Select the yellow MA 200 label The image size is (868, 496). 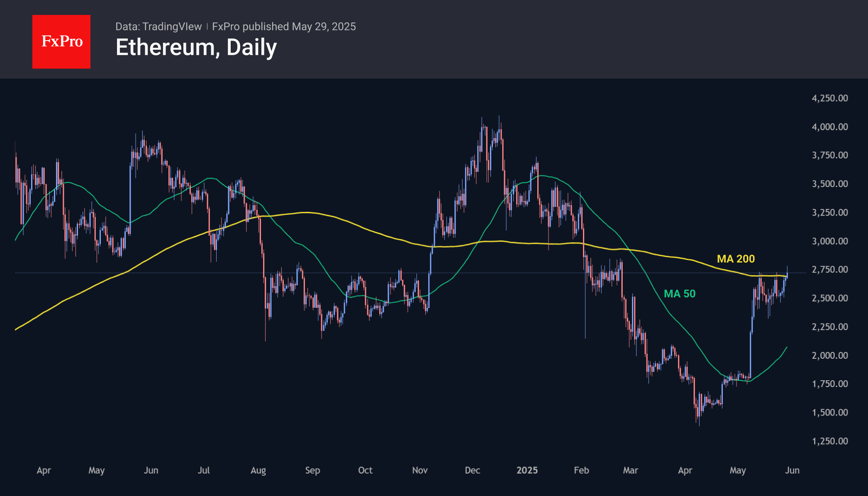(x=736, y=259)
